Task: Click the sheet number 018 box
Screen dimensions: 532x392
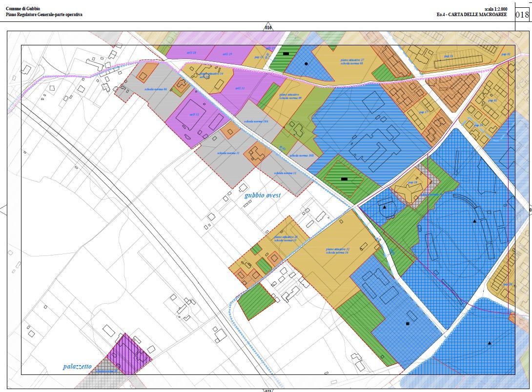Action: point(522,14)
